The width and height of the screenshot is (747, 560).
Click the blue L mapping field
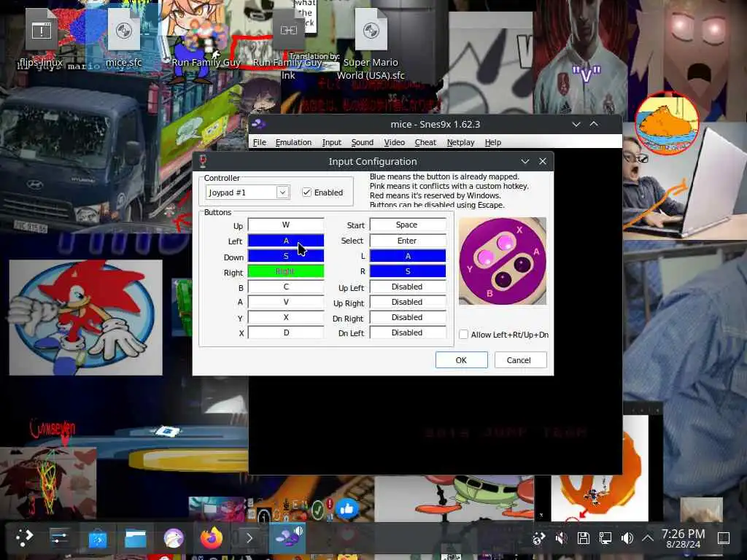pos(408,256)
